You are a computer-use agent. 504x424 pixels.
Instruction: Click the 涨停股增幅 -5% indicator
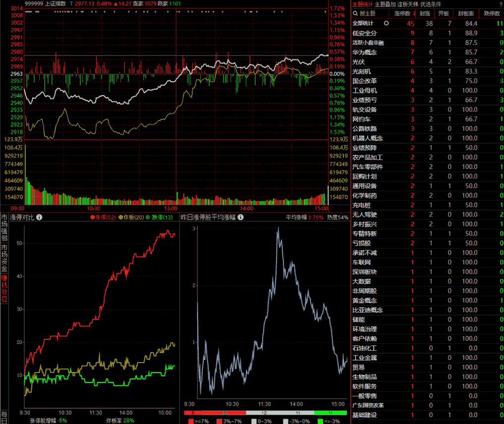coord(49,421)
